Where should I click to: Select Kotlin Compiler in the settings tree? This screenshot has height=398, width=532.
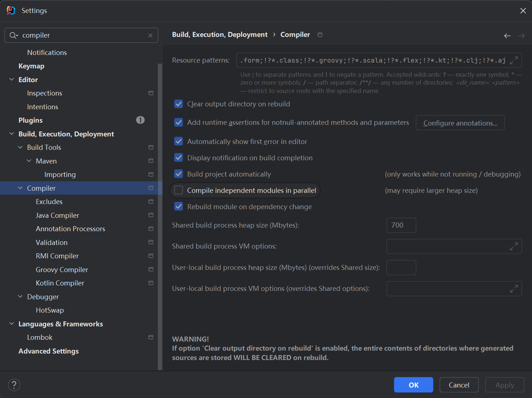pyautogui.click(x=60, y=283)
